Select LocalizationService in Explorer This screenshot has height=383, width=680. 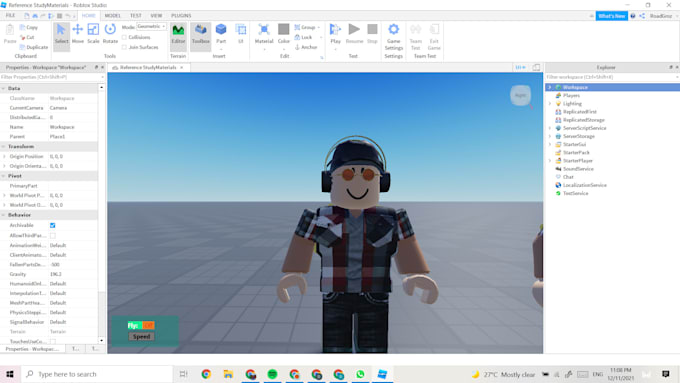584,185
